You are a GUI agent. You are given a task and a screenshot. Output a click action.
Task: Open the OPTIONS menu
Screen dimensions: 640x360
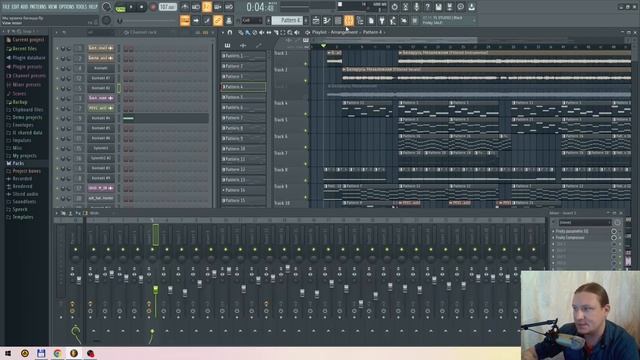pyautogui.click(x=67, y=7)
